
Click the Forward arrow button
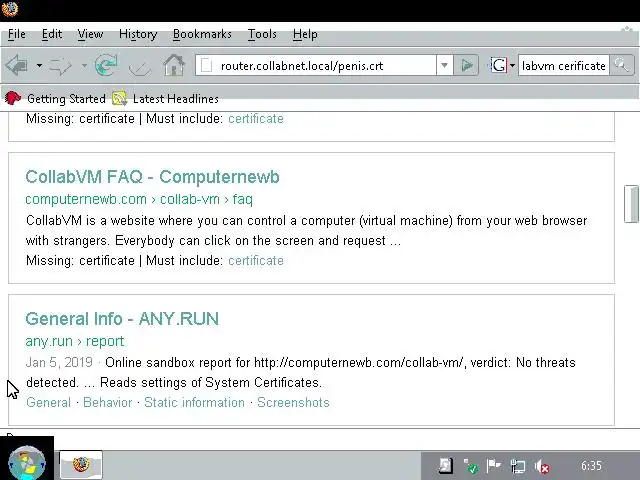click(60, 65)
